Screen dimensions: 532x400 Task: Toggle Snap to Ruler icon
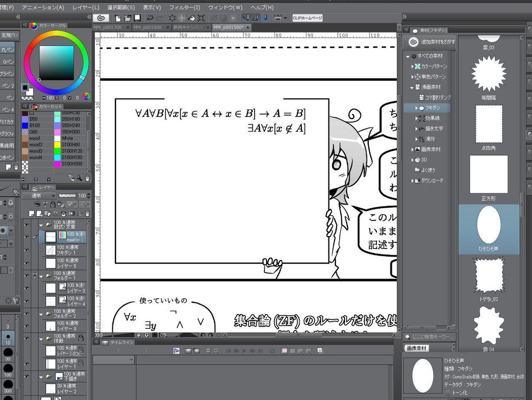246,18
